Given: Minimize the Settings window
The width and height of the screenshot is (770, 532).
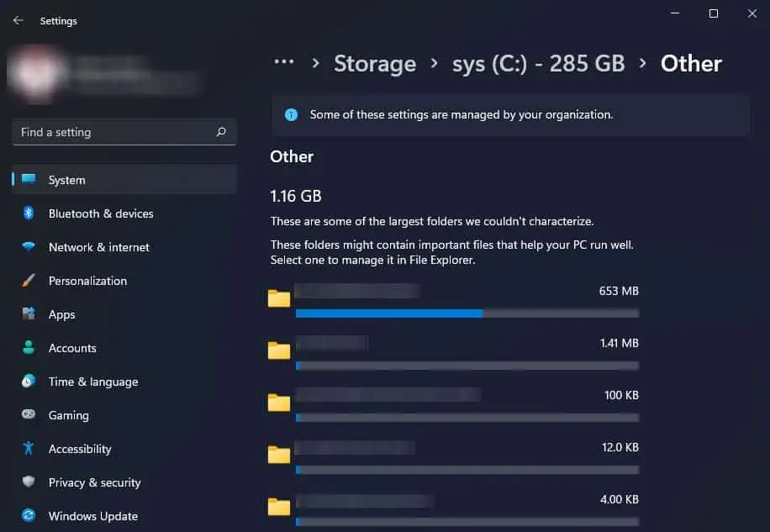Looking at the screenshot, I should 675,13.
